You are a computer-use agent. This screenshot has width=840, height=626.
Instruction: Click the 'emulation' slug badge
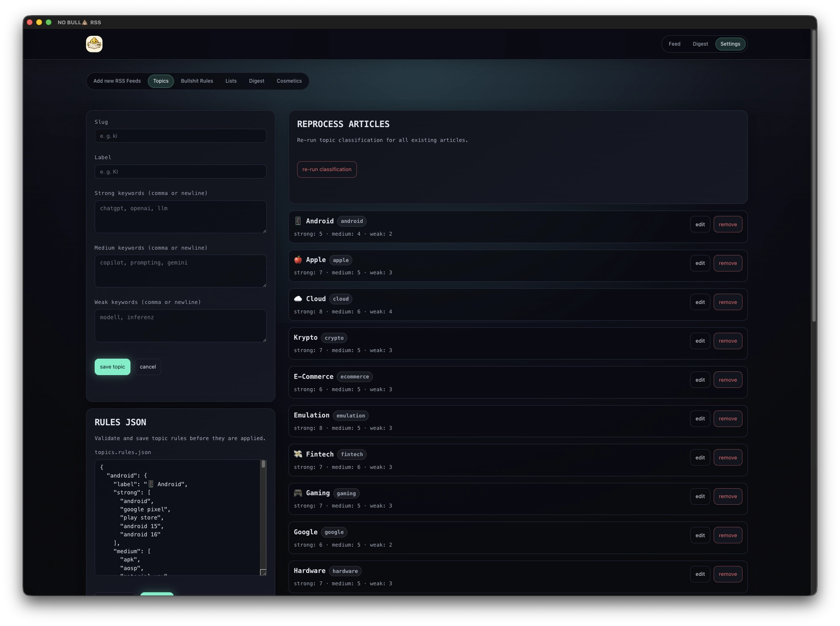click(350, 416)
